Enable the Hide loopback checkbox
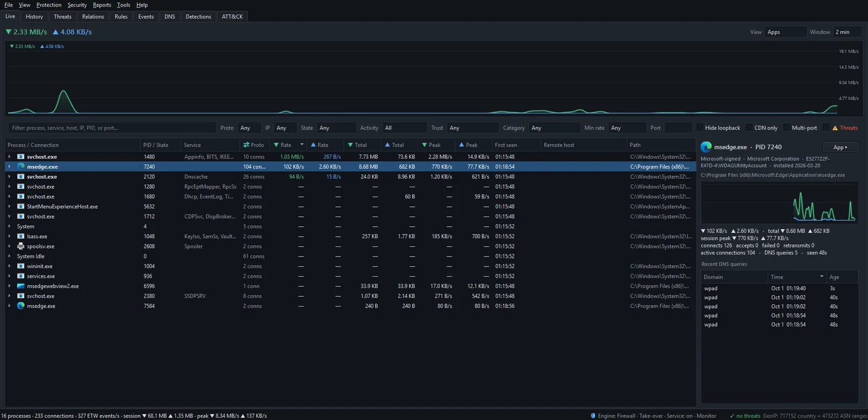The width and height of the screenshot is (868, 420). pos(700,128)
